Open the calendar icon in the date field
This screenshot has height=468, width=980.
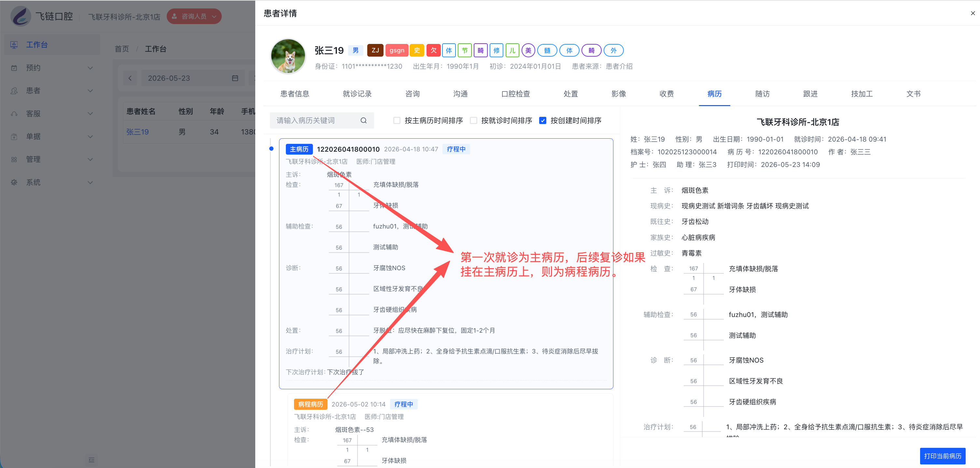tap(235, 78)
